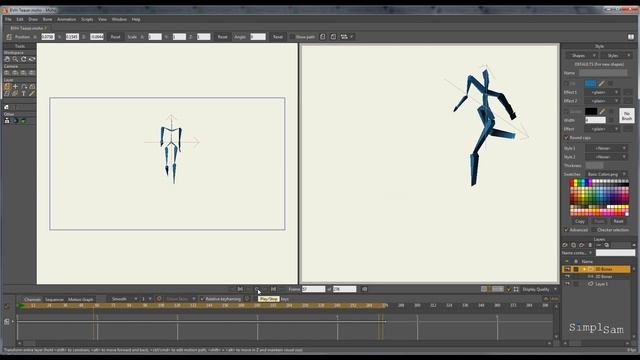Select the Zoom Workspace magnifier tool
The height and width of the screenshot is (360, 640).
tap(15, 59)
